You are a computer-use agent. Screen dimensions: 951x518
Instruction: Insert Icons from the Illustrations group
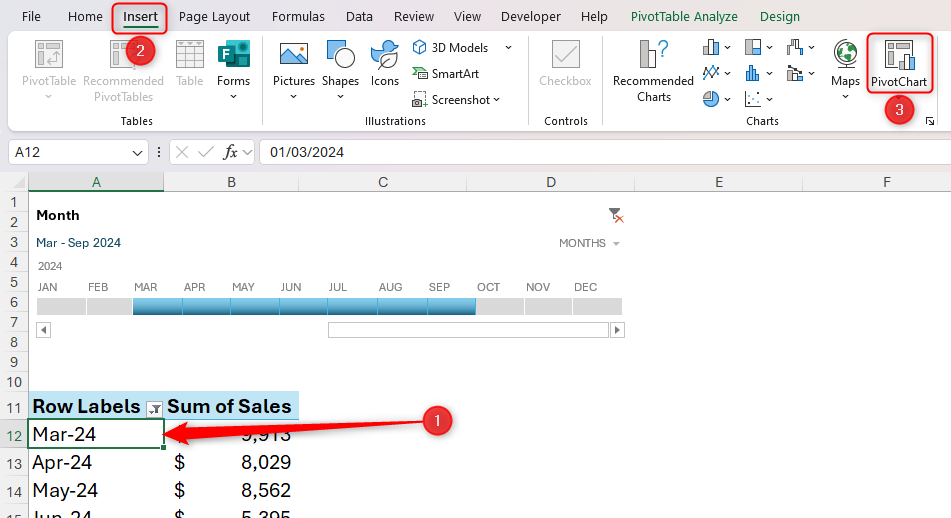[x=385, y=66]
